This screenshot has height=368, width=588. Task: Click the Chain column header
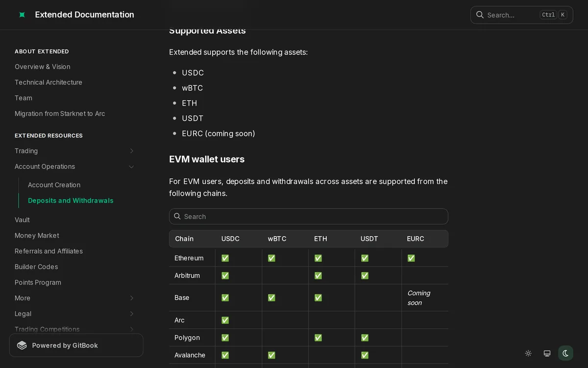(184, 239)
